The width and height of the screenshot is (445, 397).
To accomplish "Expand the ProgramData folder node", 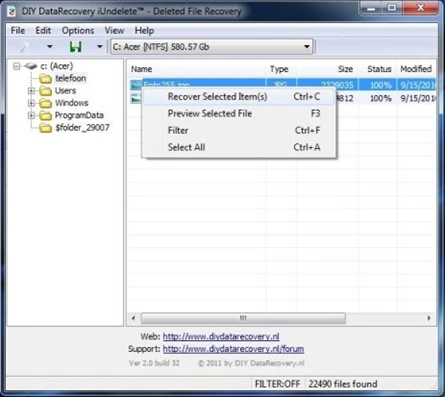I will (31, 115).
